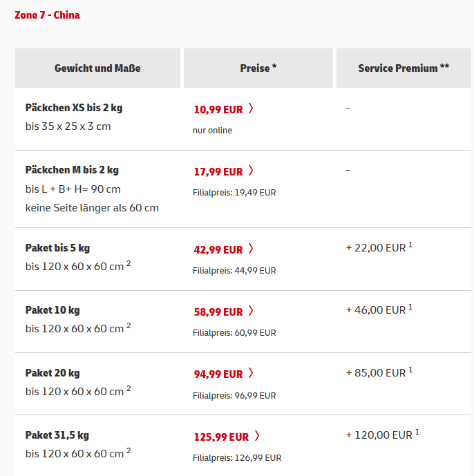Click the Gewicht und Maße column header
Screen dimensions: 474x476
point(97,68)
